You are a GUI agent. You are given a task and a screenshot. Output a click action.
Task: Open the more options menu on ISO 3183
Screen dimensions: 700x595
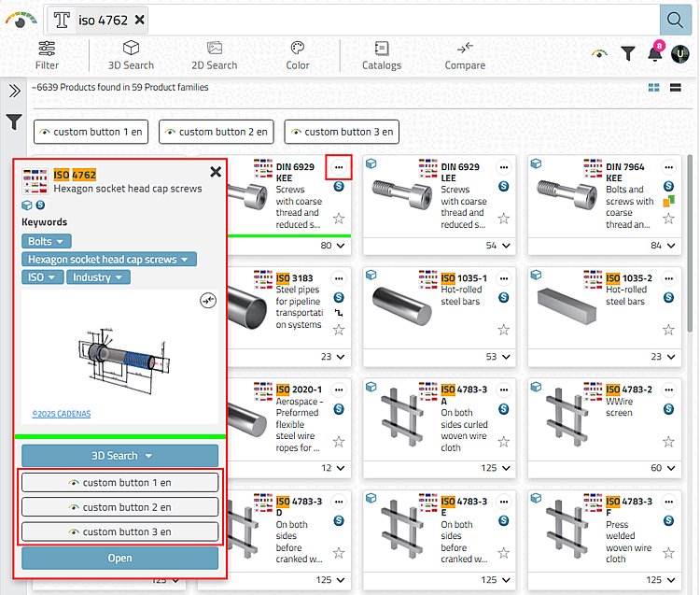(339, 278)
